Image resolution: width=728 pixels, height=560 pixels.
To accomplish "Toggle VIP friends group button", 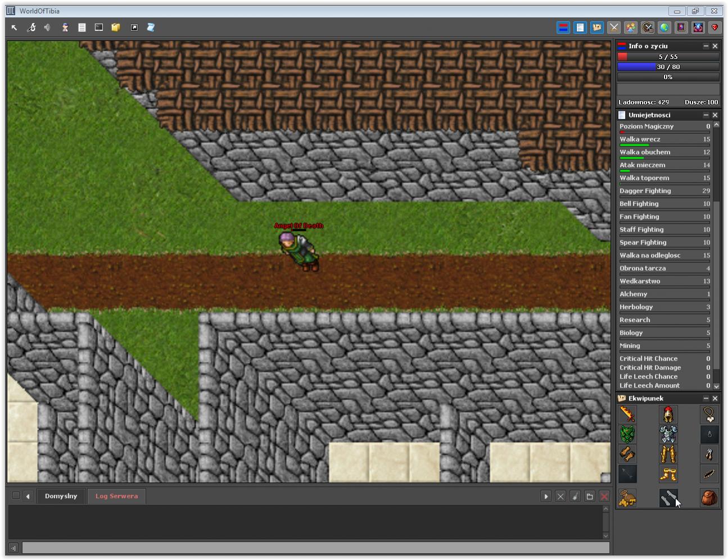I will tap(631, 28).
